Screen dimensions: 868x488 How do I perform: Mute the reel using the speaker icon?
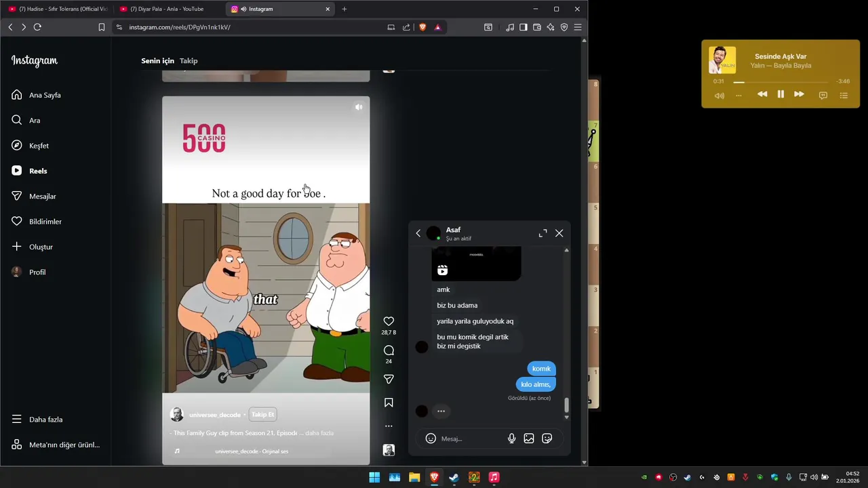point(359,107)
